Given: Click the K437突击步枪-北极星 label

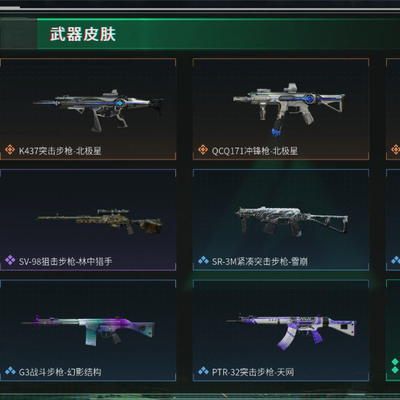Looking at the screenshot, I should (x=60, y=151).
